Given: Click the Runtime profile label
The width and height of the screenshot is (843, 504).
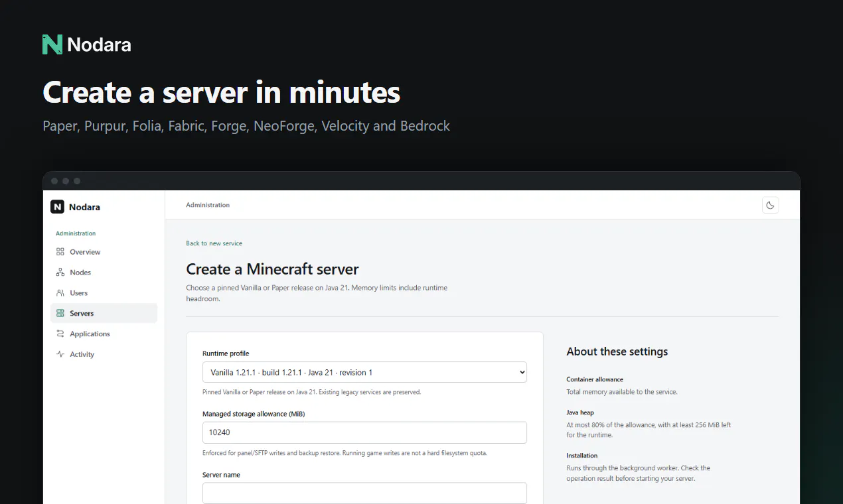Looking at the screenshot, I should click(x=226, y=353).
